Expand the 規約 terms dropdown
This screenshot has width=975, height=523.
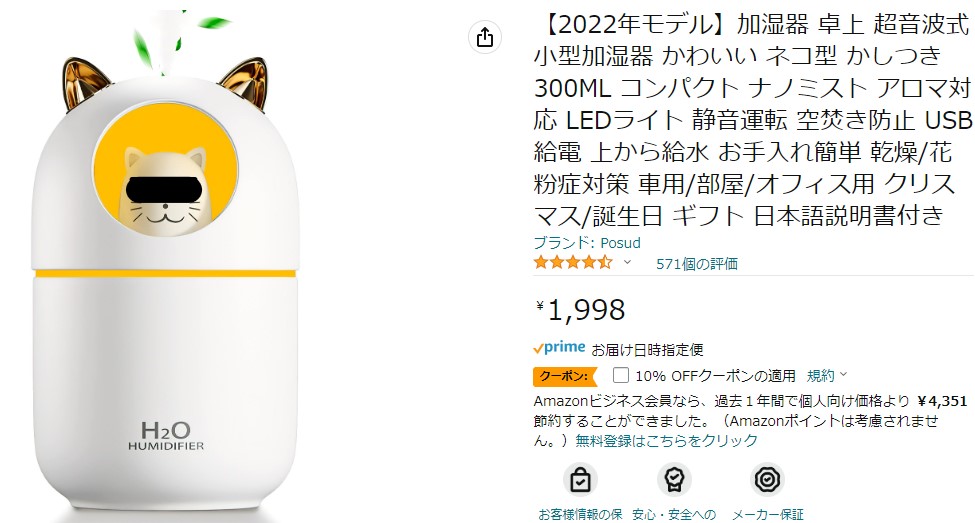[827, 376]
